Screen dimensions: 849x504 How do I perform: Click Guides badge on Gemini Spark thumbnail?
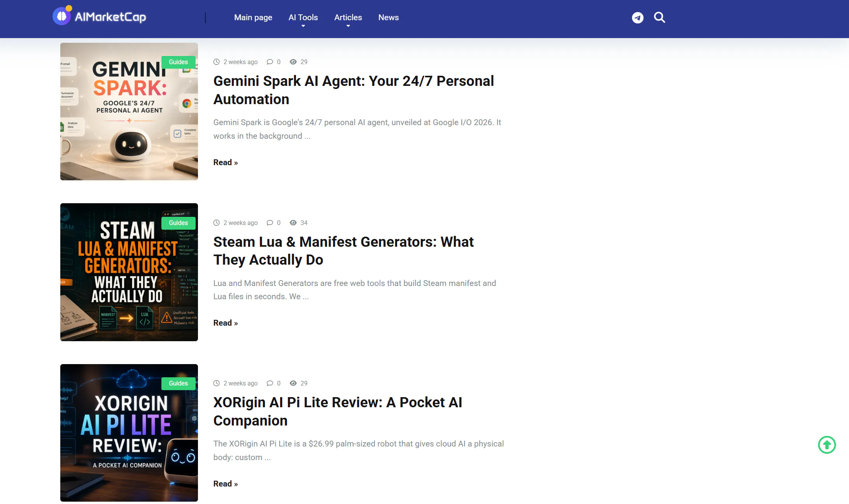pyautogui.click(x=178, y=62)
